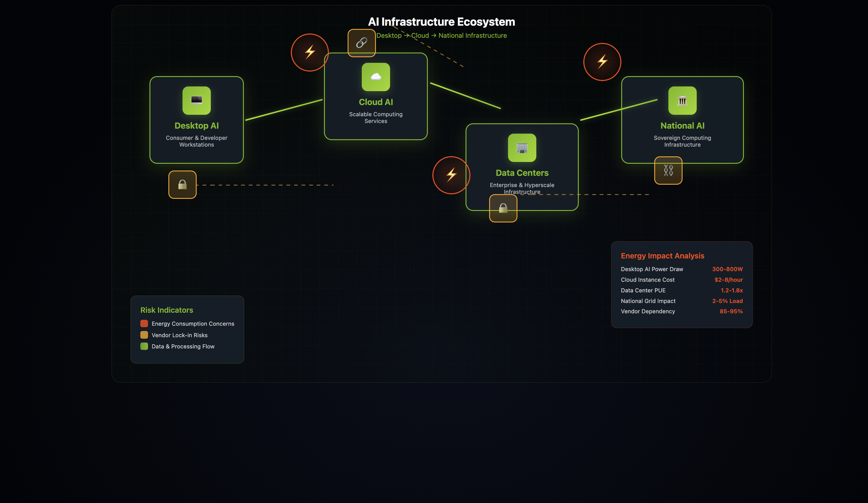Click the Desktop → Cloud → National Infrastructure subtitle
The height and width of the screenshot is (503, 868).
point(441,35)
